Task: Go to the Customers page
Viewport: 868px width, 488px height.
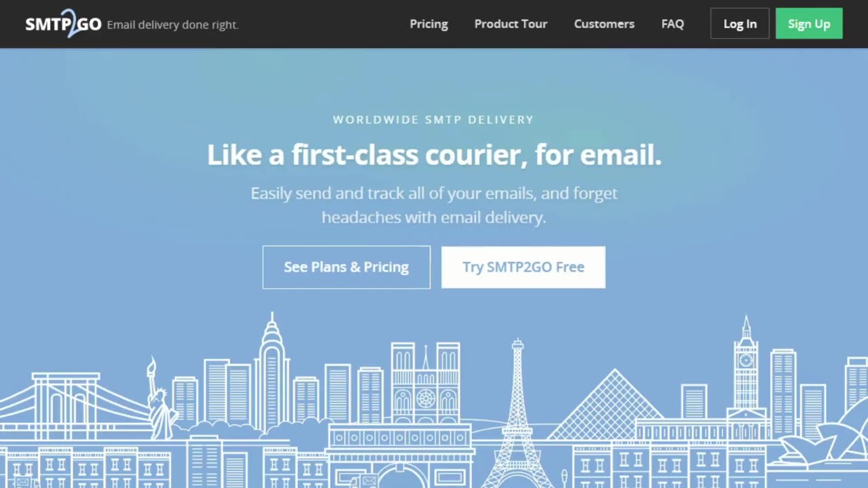Action: pos(604,24)
